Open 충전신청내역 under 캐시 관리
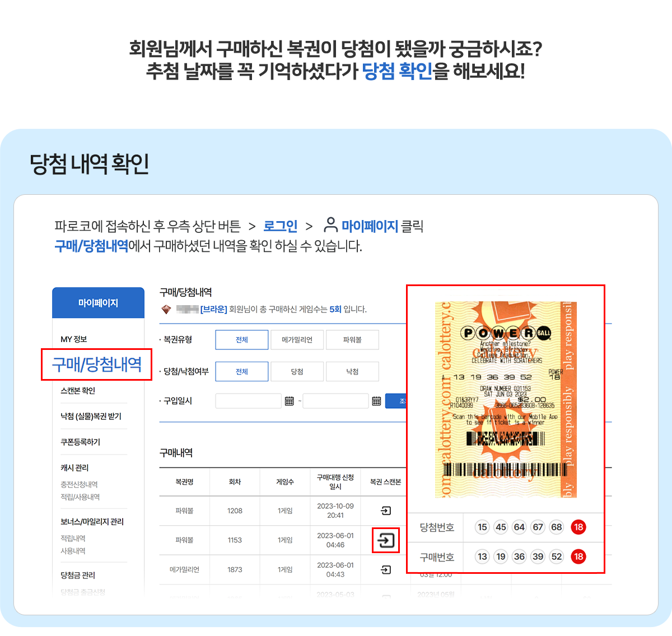This screenshot has width=672, height=636. (x=79, y=484)
